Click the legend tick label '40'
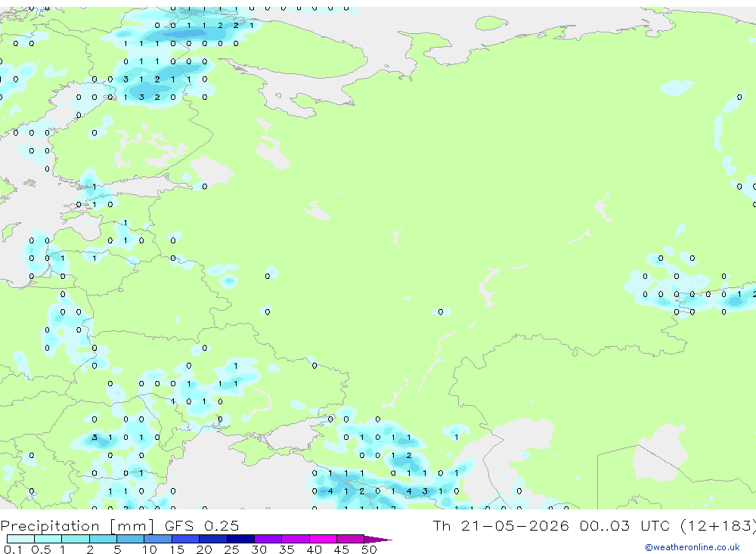Screen dimensions: 756x554 tap(314, 549)
